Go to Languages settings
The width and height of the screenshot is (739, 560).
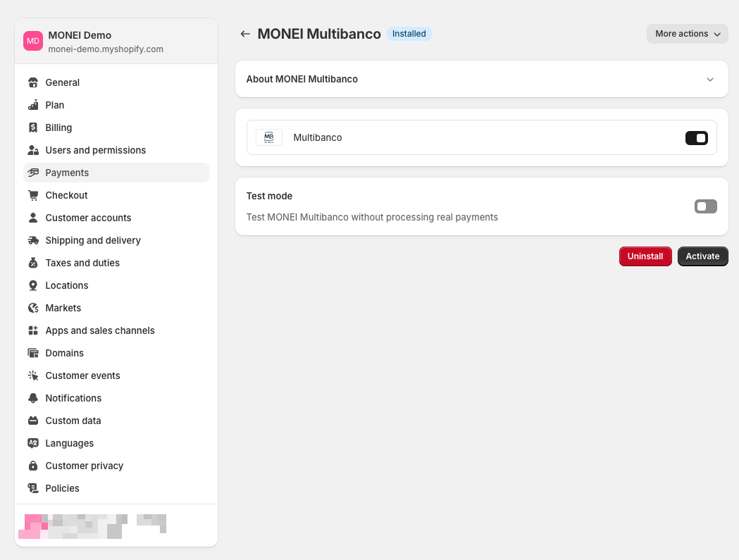point(116,443)
